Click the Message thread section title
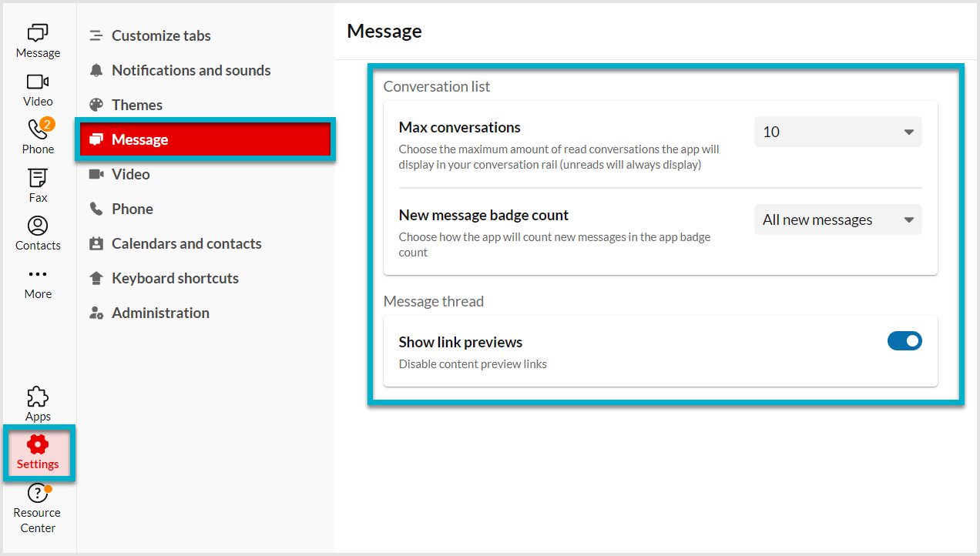Image resolution: width=980 pixels, height=556 pixels. pyautogui.click(x=434, y=301)
